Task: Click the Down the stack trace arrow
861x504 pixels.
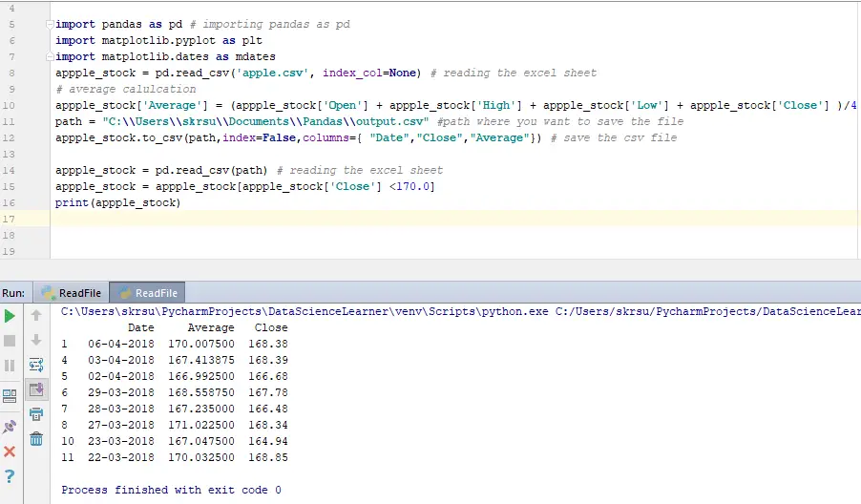Action: pos(36,340)
